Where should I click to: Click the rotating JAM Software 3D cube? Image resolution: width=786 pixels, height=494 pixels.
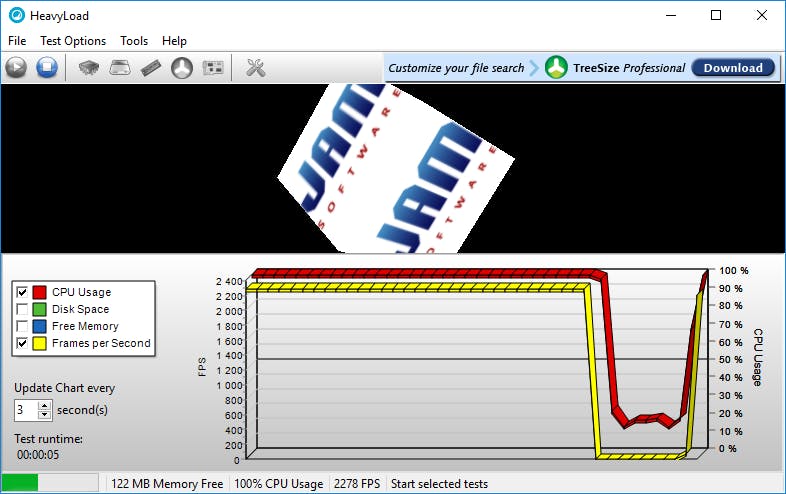396,169
